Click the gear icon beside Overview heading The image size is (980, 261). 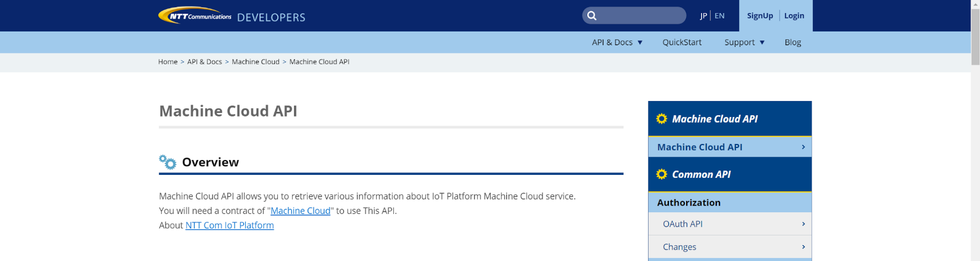[167, 162]
